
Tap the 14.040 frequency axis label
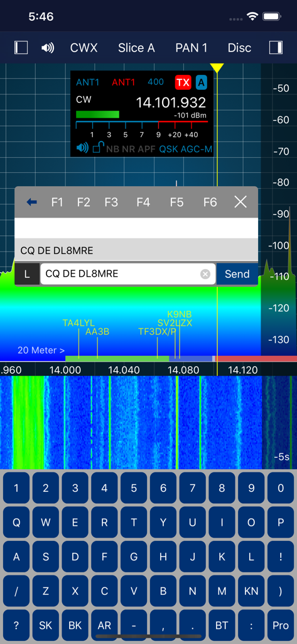pos(124,370)
